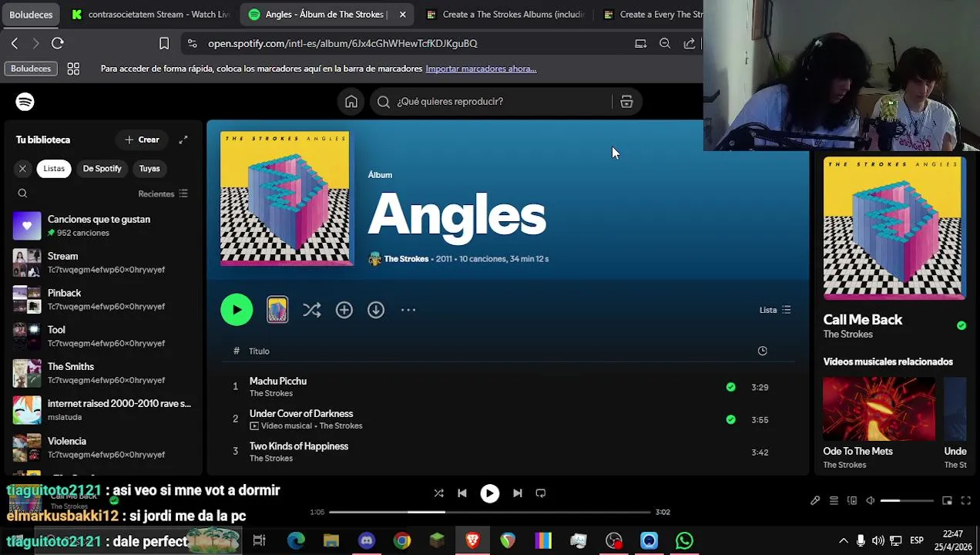Skip to previous track
This screenshot has height=555, width=980.
coord(462,493)
